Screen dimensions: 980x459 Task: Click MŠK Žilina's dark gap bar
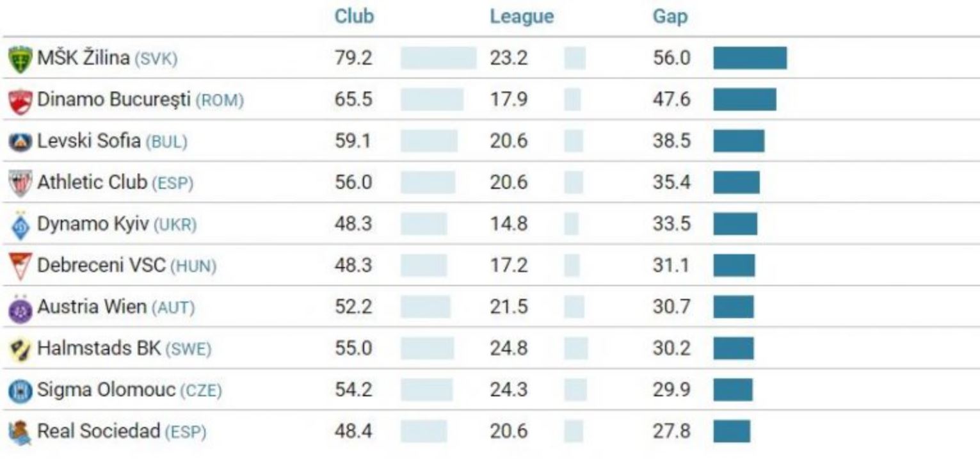pyautogui.click(x=750, y=58)
